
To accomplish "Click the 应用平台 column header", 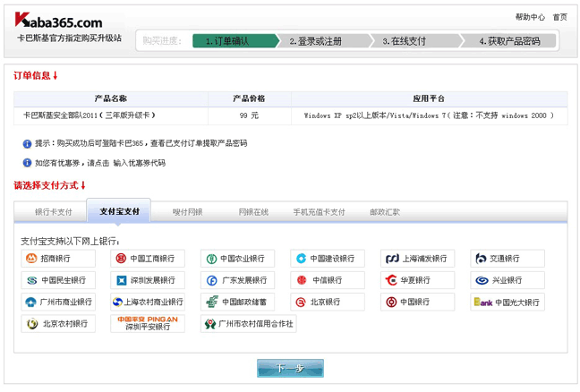I will point(429,98).
